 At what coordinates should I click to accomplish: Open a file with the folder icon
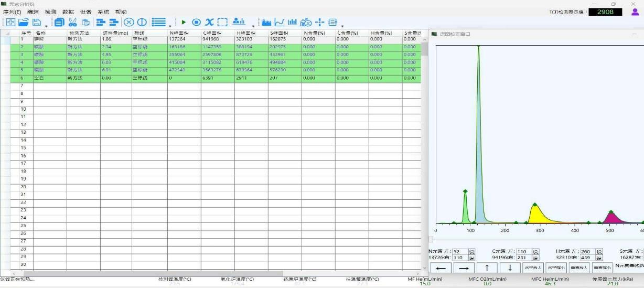[24, 22]
